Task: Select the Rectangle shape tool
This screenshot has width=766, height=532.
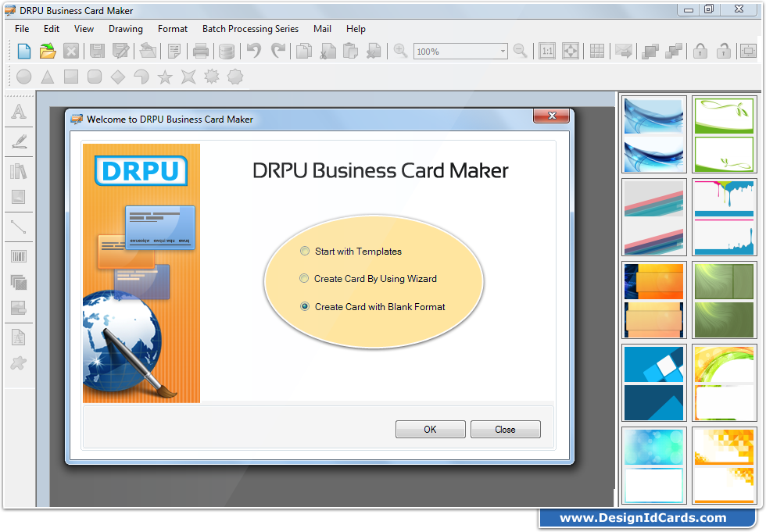Action: coord(71,77)
